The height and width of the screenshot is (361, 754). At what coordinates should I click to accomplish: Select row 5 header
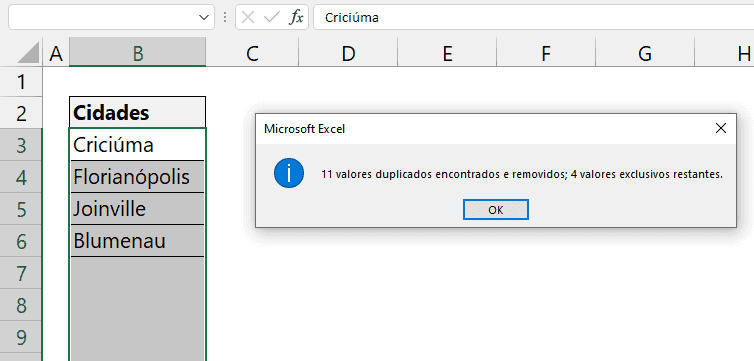pos(21,209)
